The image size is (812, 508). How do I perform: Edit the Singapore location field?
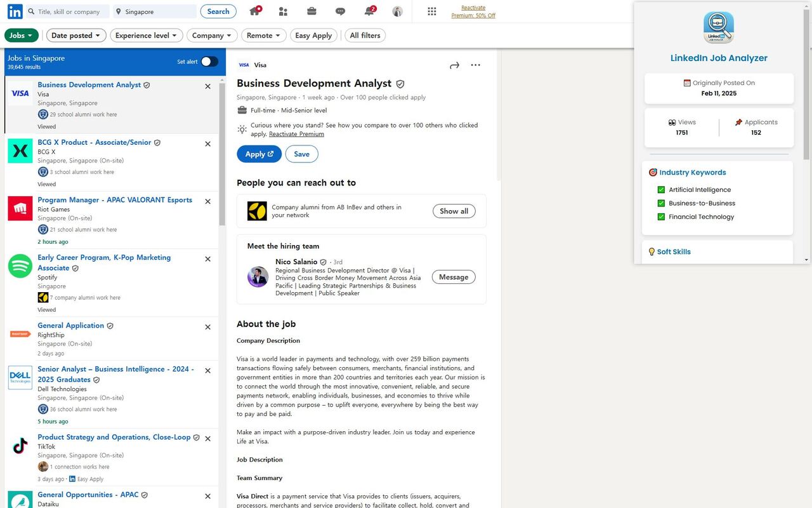coord(155,11)
